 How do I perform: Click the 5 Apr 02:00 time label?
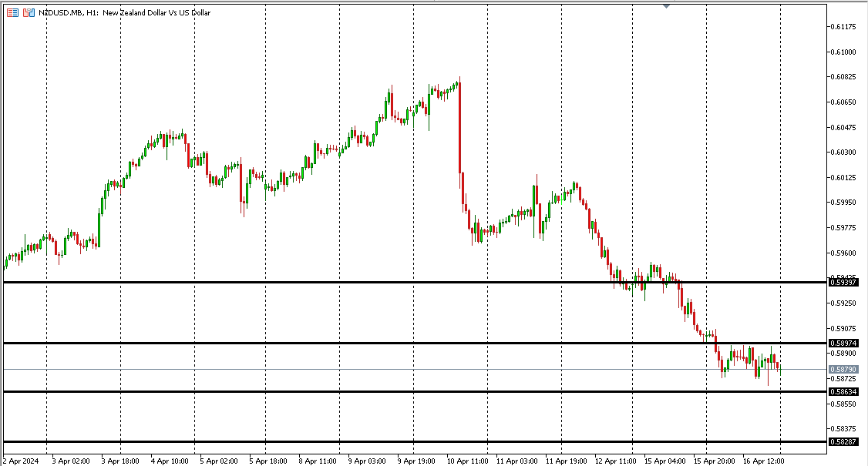[x=219, y=461]
